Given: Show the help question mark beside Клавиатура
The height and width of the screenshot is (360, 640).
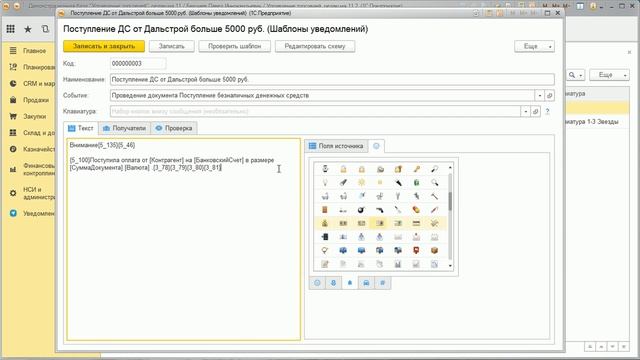Looking at the screenshot, I should point(547,111).
